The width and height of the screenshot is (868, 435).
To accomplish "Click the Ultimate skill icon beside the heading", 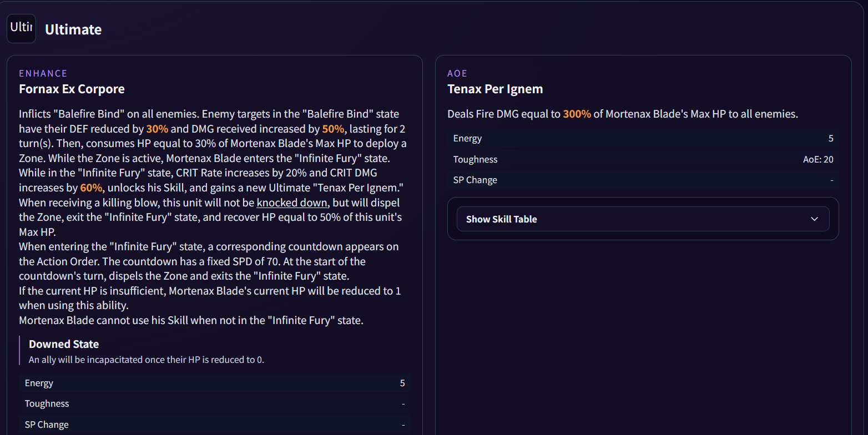I will pos(21,29).
